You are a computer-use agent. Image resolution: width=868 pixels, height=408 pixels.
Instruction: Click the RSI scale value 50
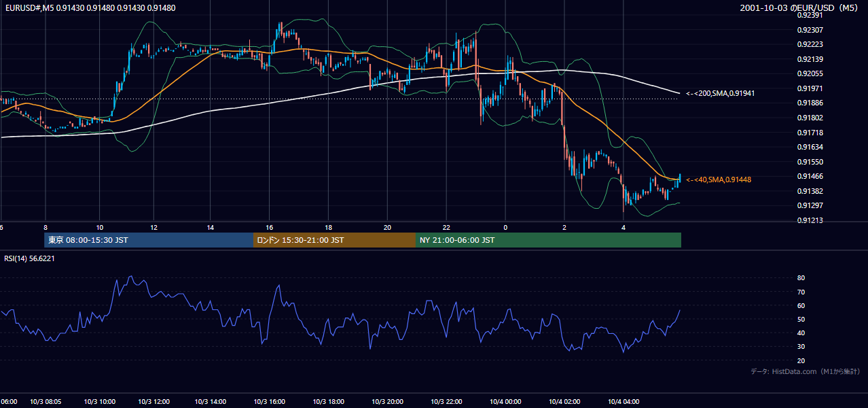tap(801, 319)
